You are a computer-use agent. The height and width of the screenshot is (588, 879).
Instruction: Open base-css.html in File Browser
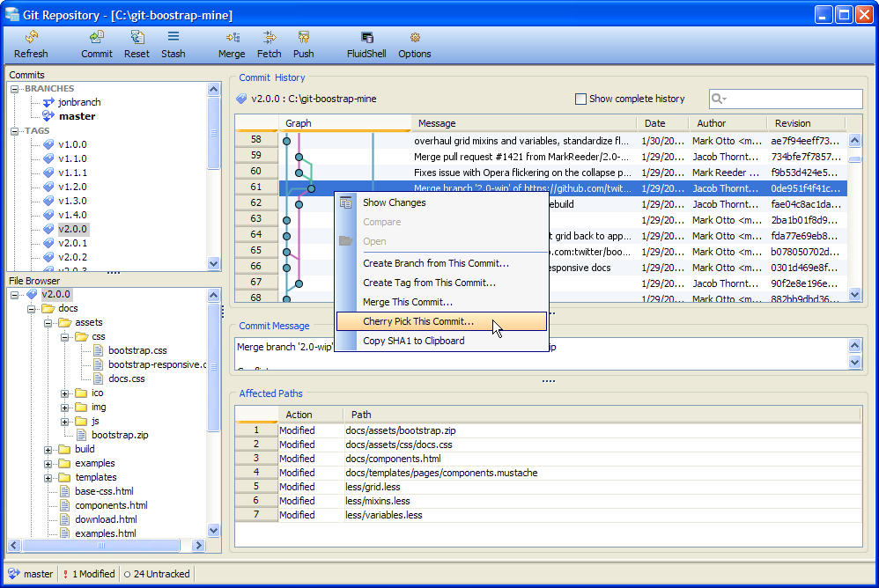pyautogui.click(x=104, y=491)
